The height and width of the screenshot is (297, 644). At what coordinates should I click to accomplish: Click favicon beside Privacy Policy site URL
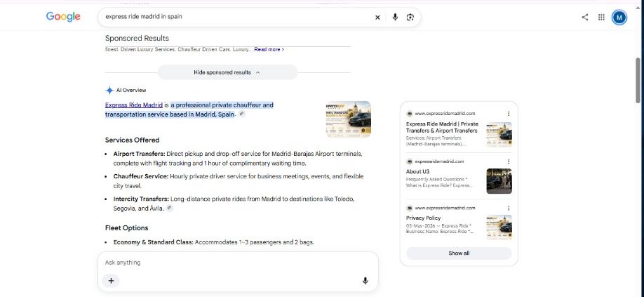pos(410,209)
